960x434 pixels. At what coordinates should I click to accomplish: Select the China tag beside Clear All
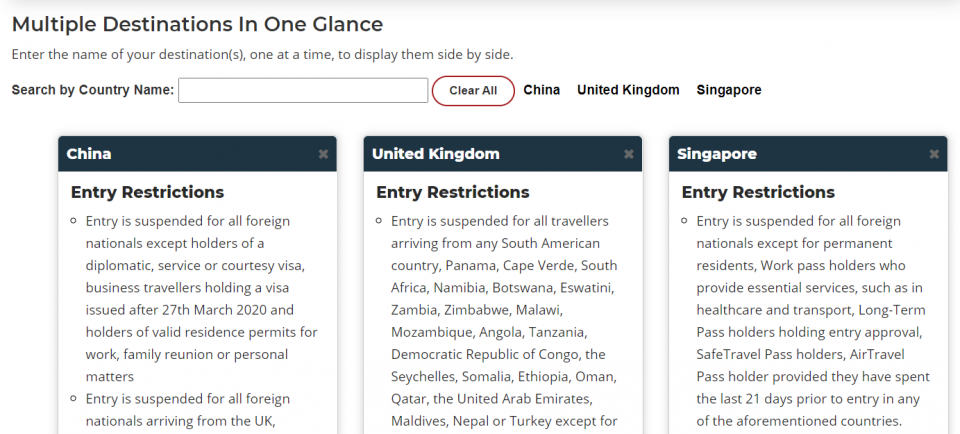click(541, 90)
